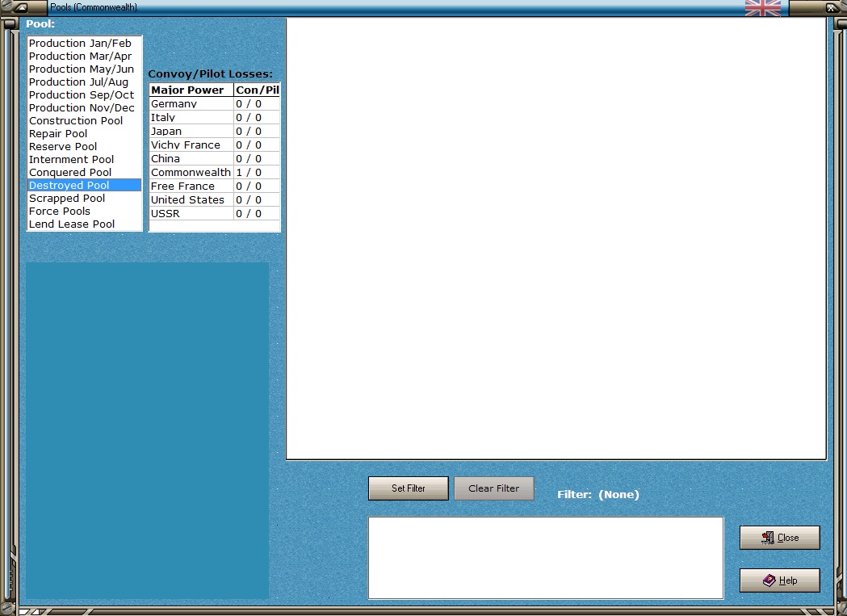The height and width of the screenshot is (616, 847).
Task: Click the title bar X close icon
Action: (x=831, y=7)
